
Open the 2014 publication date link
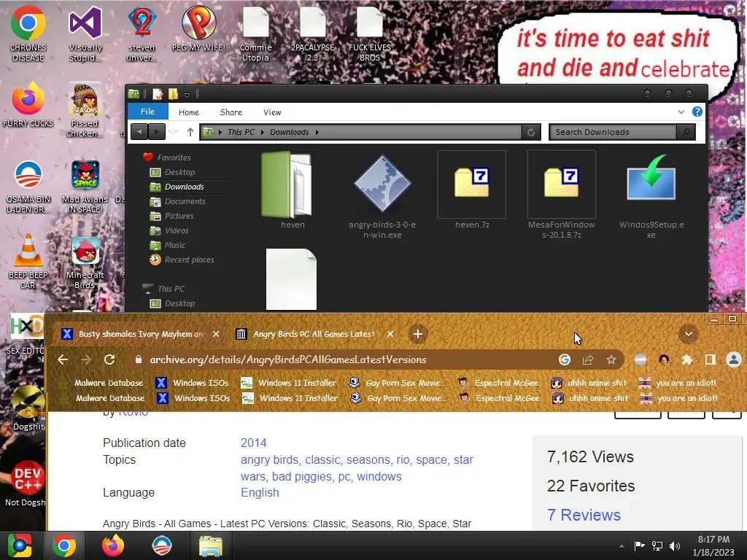pos(253,443)
